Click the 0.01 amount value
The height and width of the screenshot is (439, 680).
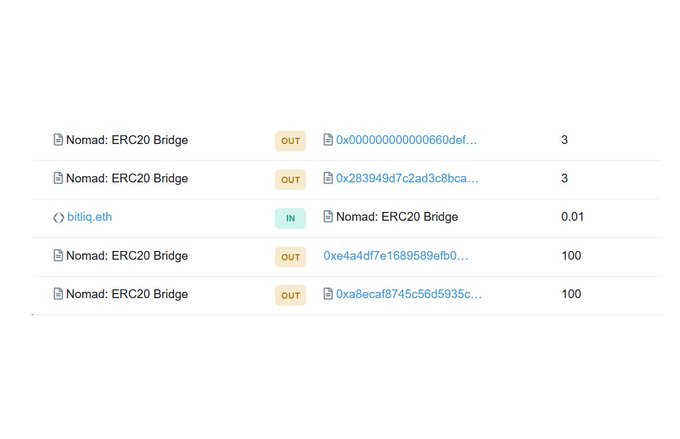572,217
